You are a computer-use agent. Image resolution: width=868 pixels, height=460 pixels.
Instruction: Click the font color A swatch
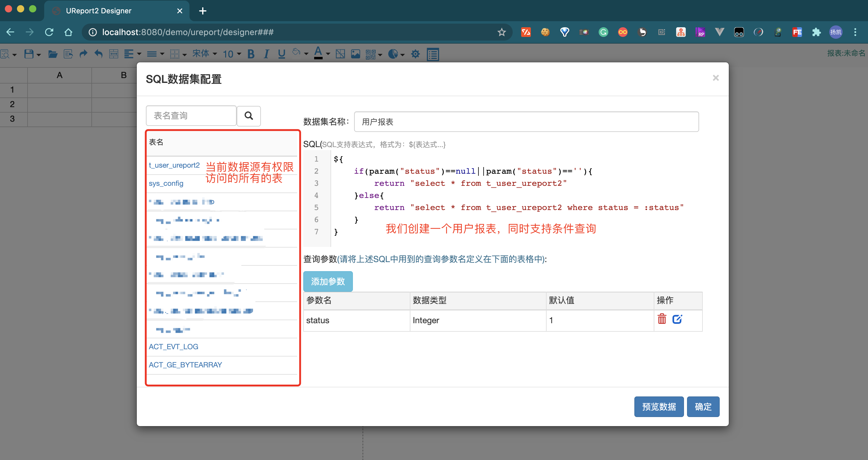[318, 53]
